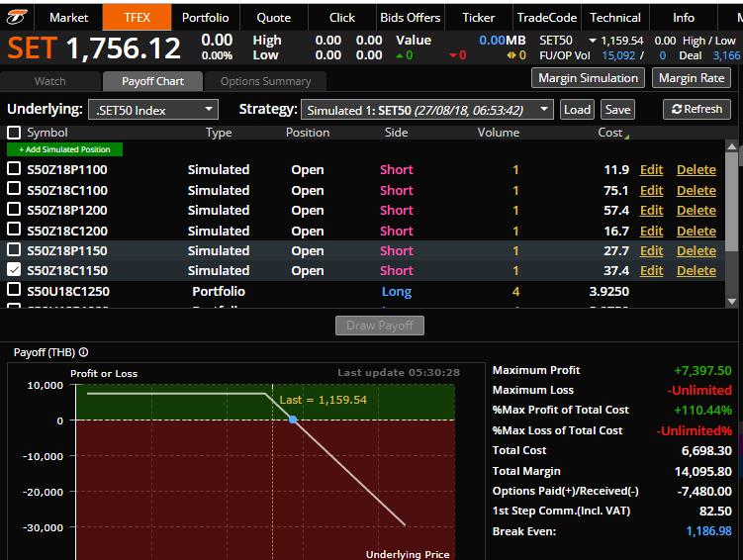This screenshot has width=743, height=560.
Task: Click the SET index value 1,756.12
Action: (x=124, y=48)
